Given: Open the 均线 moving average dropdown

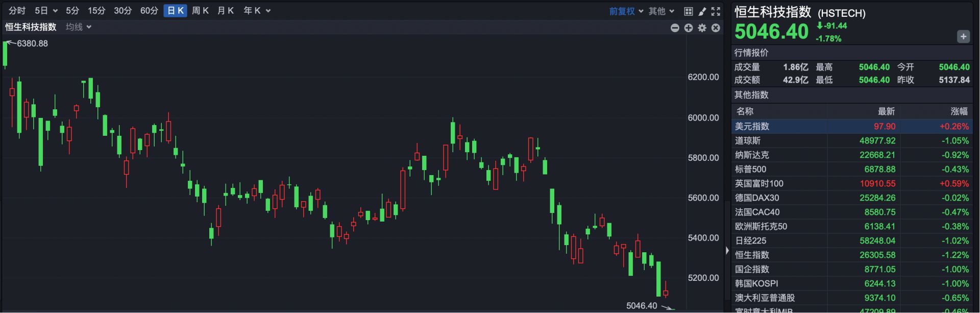Looking at the screenshot, I should 78,27.
